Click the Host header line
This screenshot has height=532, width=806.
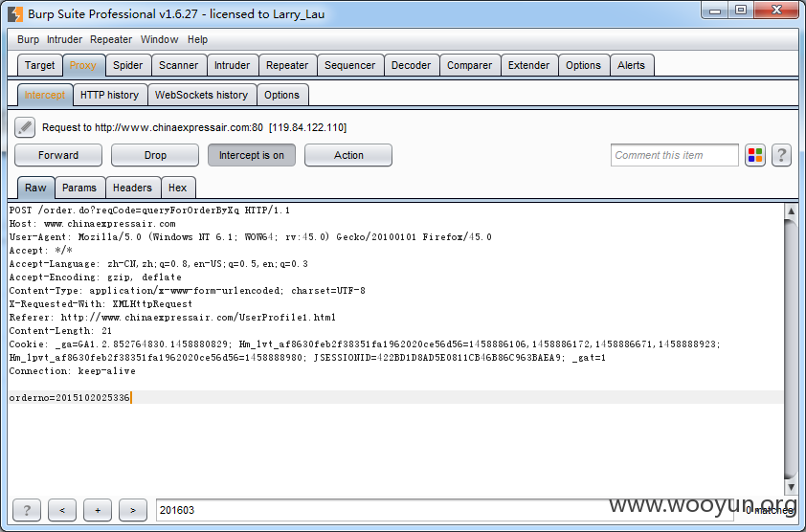(93, 224)
